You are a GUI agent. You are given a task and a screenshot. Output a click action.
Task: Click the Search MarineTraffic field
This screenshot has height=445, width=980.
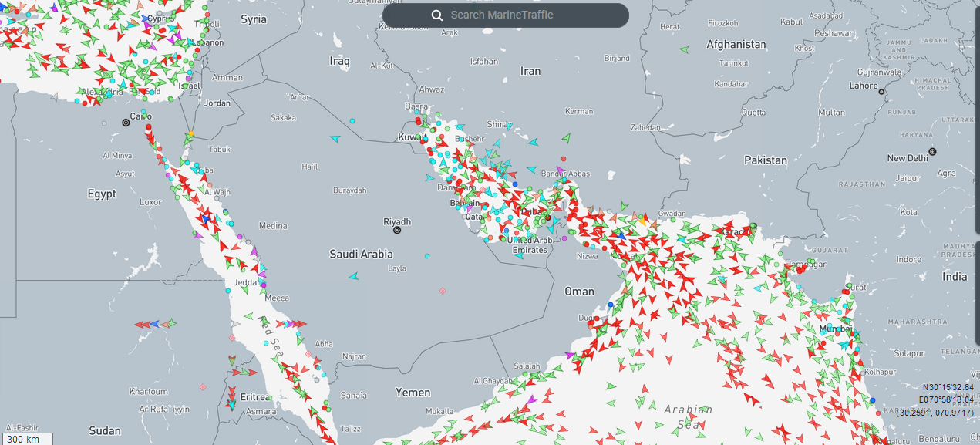pos(506,15)
